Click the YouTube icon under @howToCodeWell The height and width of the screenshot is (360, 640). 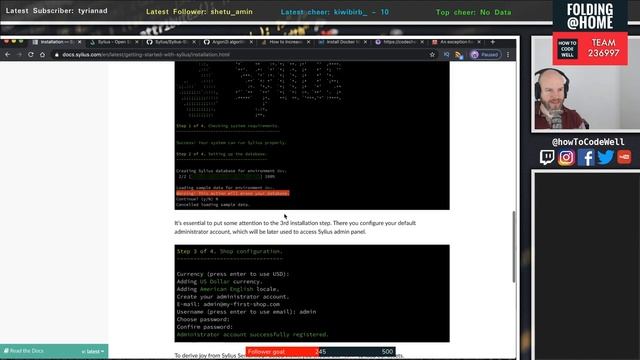[x=624, y=157]
